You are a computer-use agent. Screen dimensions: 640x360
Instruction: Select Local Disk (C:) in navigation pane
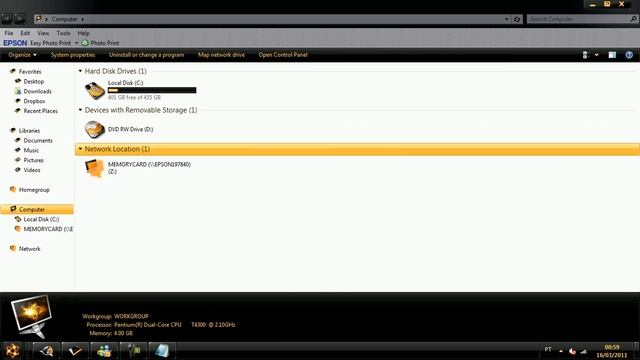click(41, 219)
